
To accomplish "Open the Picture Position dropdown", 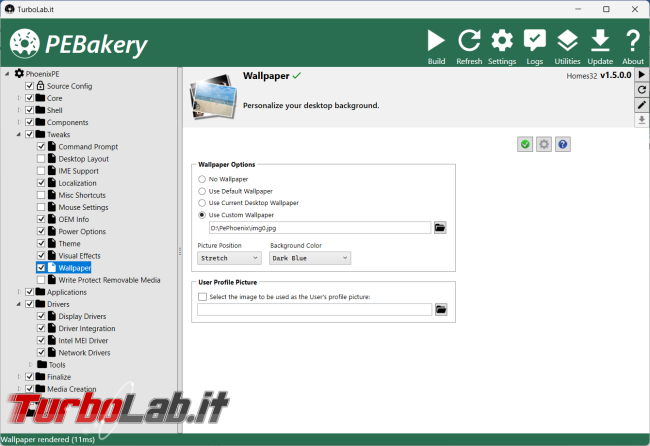I will (229, 258).
